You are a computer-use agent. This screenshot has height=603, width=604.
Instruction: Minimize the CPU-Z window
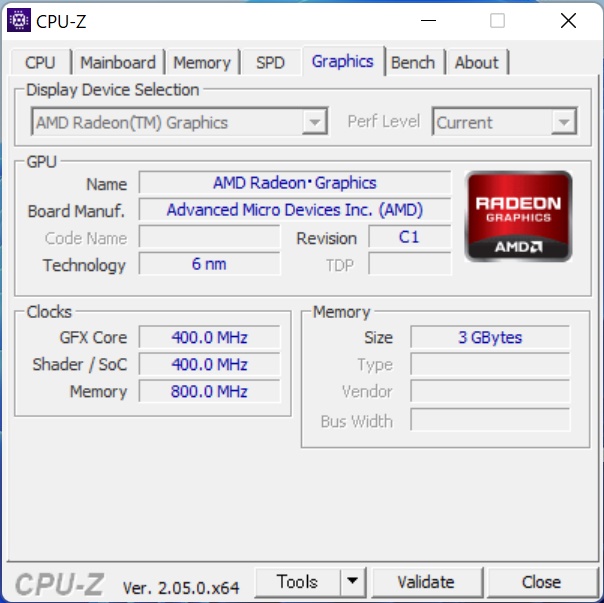pyautogui.click(x=428, y=20)
